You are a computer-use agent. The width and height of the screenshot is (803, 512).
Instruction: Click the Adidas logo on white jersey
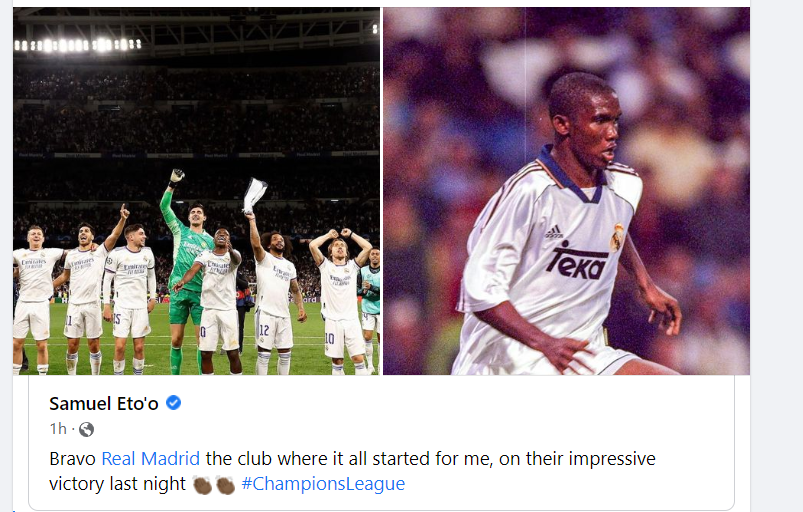click(554, 232)
